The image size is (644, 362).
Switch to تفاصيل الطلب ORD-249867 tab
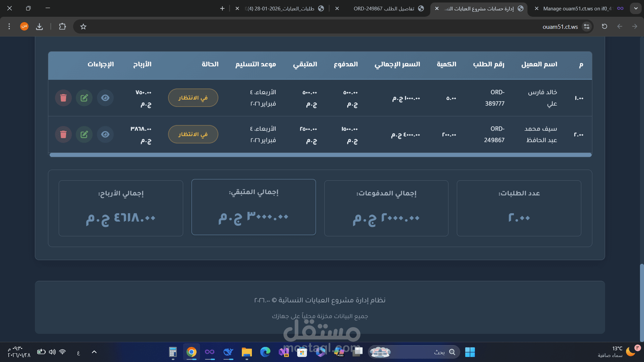click(x=384, y=9)
